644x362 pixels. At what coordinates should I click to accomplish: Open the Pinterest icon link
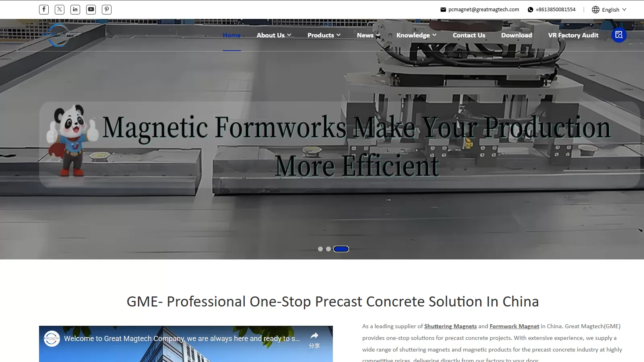107,10
